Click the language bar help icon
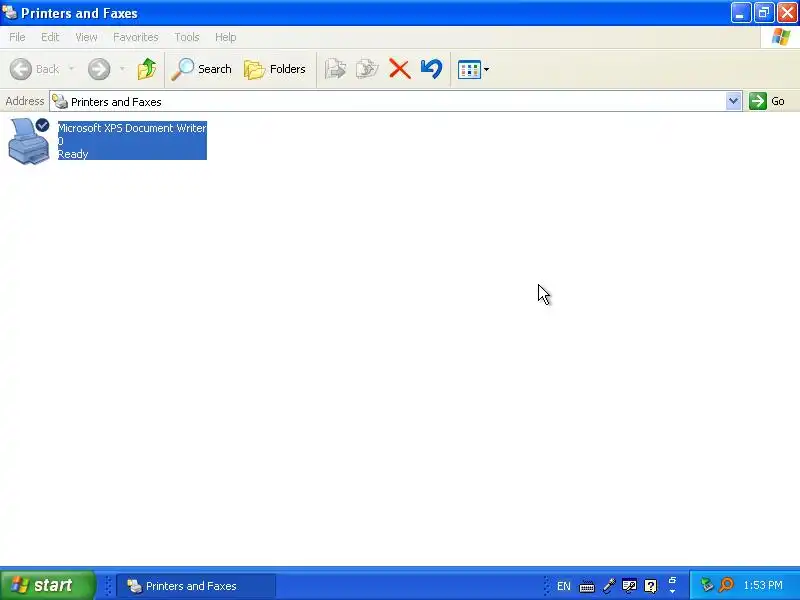This screenshot has height=600, width=800. pyautogui.click(x=651, y=586)
